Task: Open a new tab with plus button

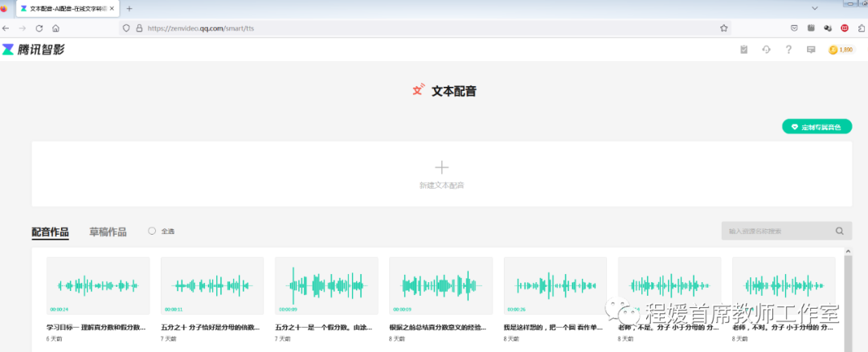Action: point(129,8)
